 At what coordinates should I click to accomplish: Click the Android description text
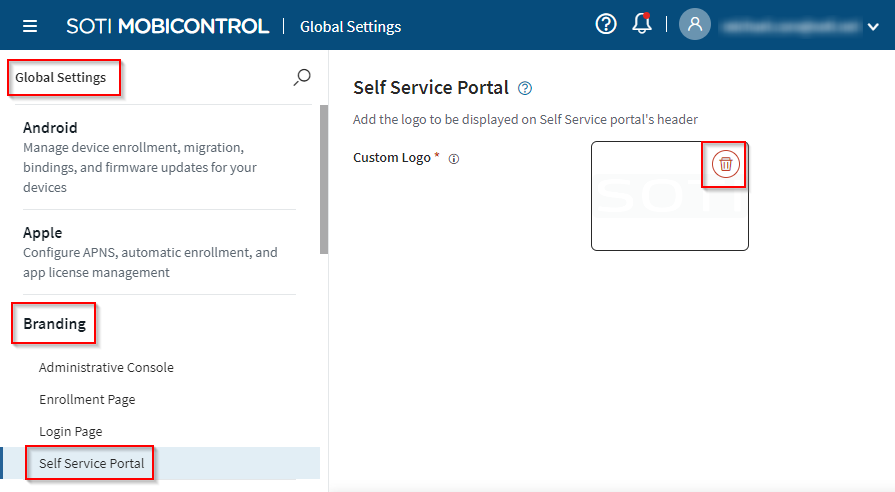tap(140, 167)
